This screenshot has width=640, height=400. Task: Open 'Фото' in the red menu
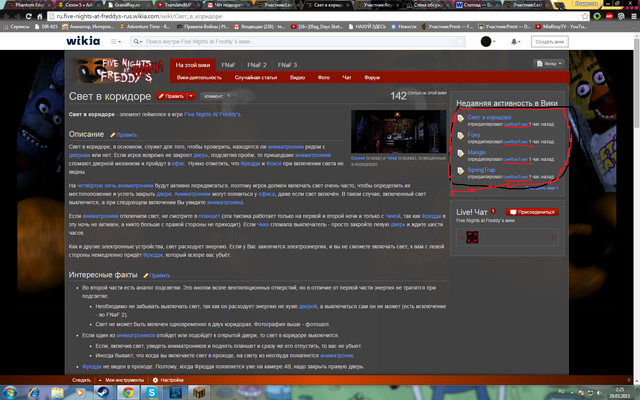click(x=324, y=77)
